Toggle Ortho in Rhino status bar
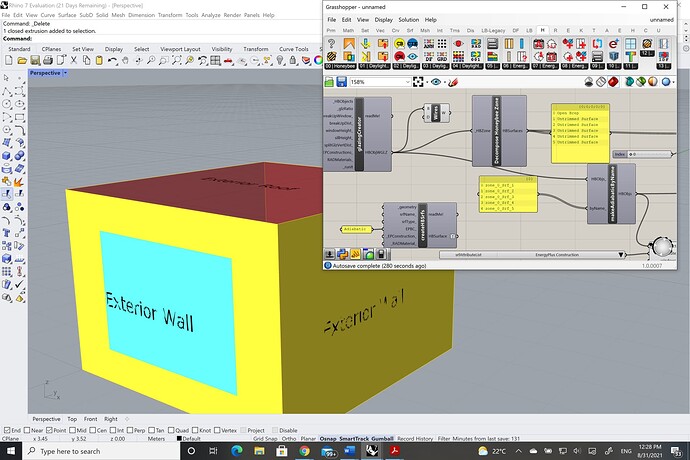 [x=289, y=439]
